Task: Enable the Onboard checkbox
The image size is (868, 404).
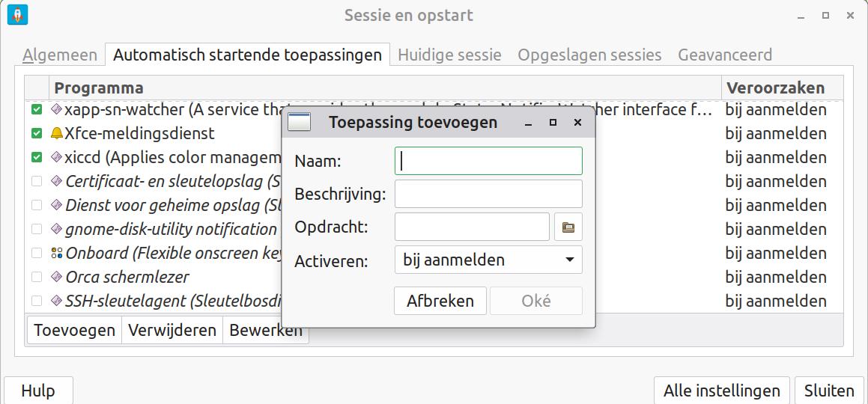Action: tap(37, 253)
